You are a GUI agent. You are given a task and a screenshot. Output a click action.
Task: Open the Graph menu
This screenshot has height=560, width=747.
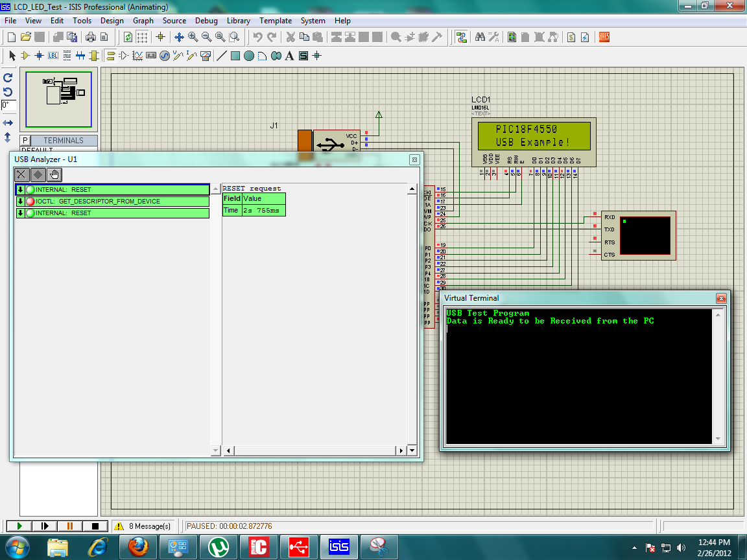point(143,20)
